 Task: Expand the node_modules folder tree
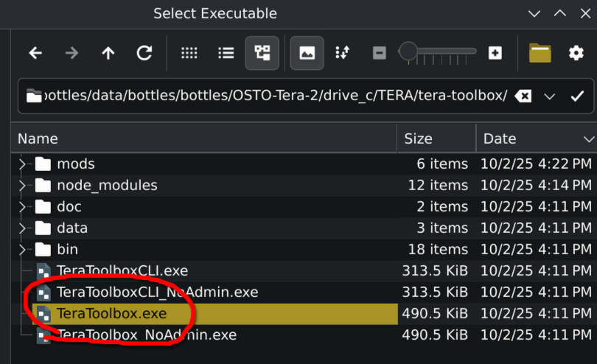[22, 185]
